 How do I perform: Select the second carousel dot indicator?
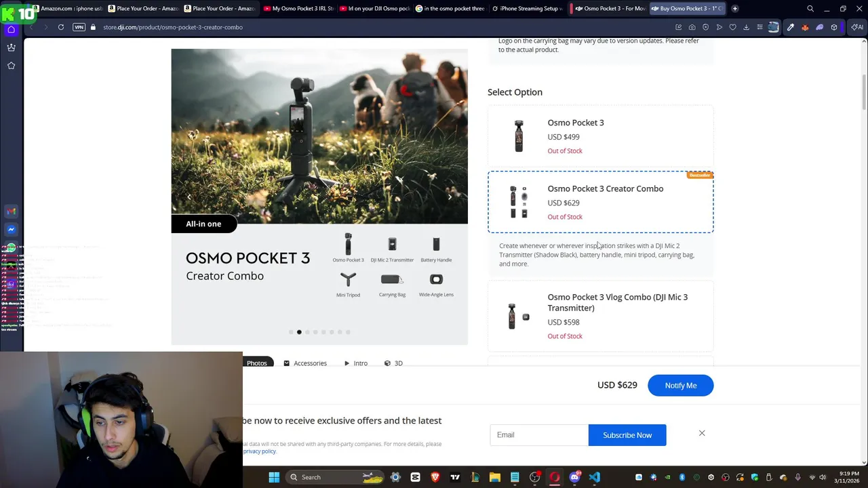(x=299, y=332)
